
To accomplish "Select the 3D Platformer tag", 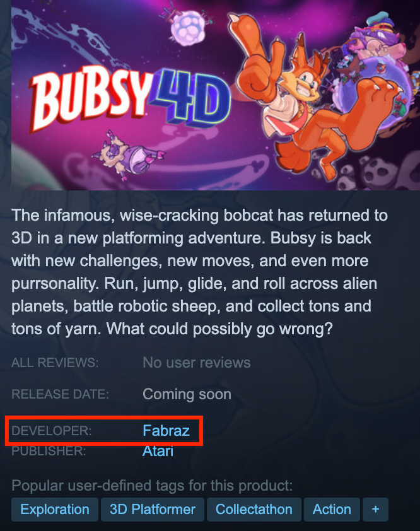I will (153, 510).
